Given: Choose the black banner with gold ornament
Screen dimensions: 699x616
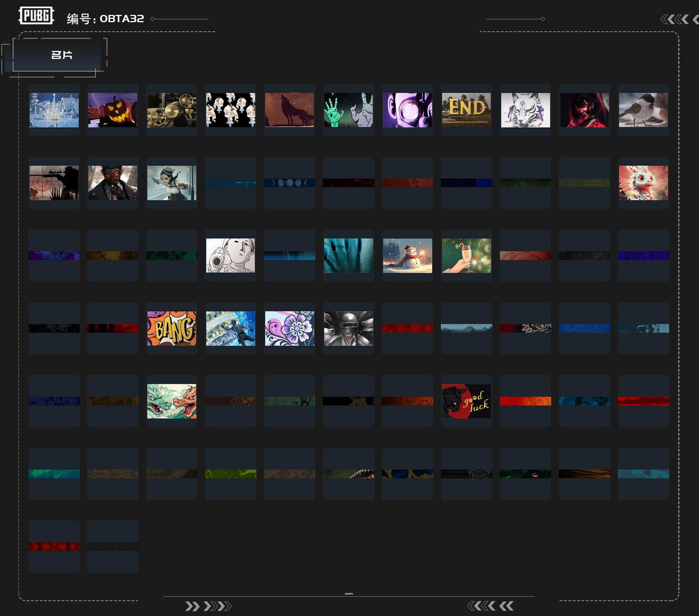Looking at the screenshot, I should point(349,401).
